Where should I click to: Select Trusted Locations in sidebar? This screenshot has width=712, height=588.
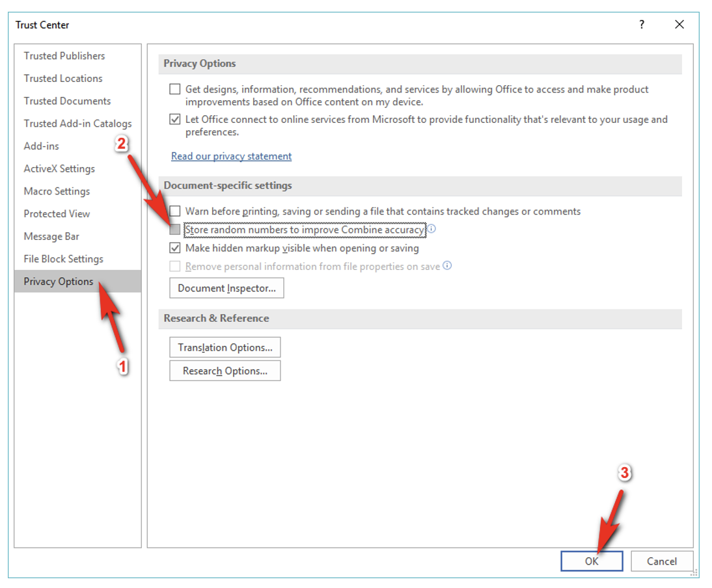(x=63, y=79)
